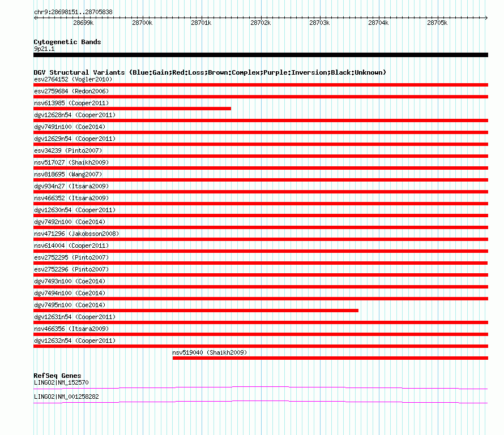Viewport: 504px width, 435px height.
Task: Click the nsv613985 (Cooper2011) variant label
Action: [71, 103]
